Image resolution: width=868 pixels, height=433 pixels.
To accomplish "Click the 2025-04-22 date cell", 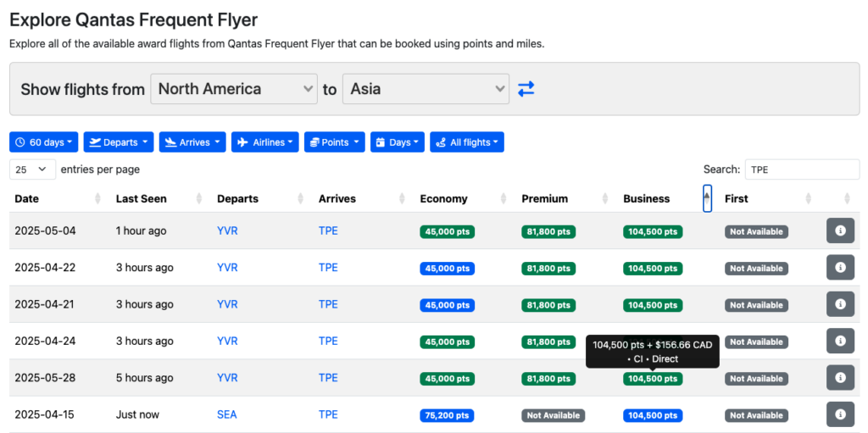I will [46, 268].
